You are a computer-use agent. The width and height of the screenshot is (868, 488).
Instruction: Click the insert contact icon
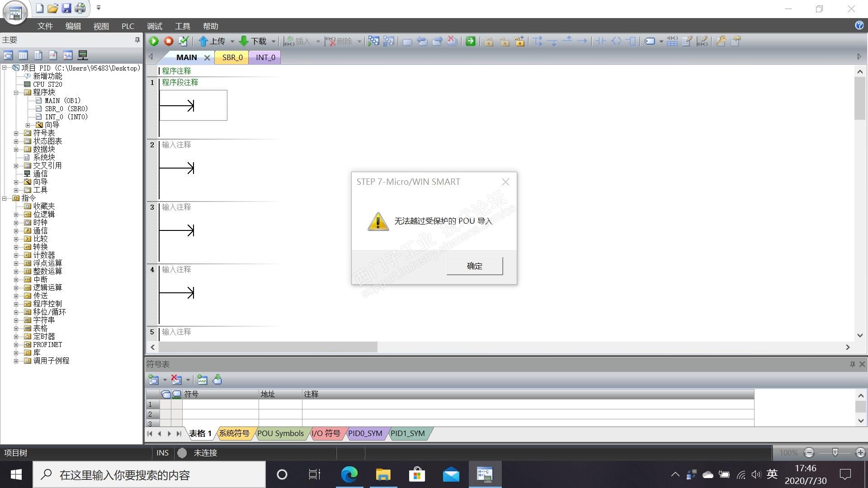pyautogui.click(x=600, y=41)
